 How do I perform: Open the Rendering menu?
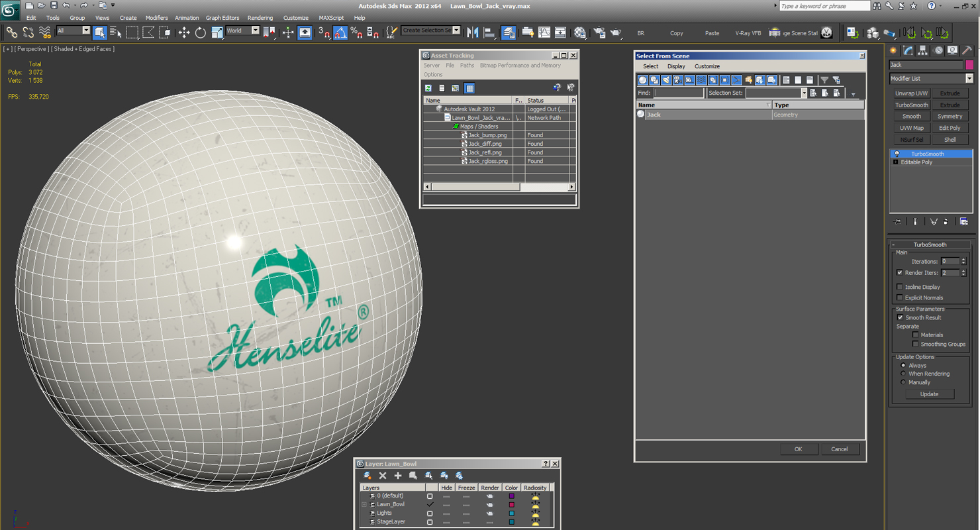click(260, 18)
